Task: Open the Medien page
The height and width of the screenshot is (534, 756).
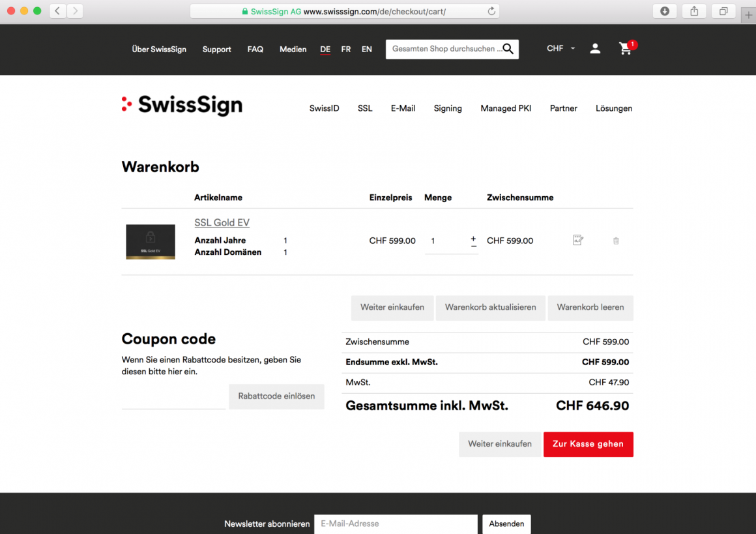Action: (293, 49)
